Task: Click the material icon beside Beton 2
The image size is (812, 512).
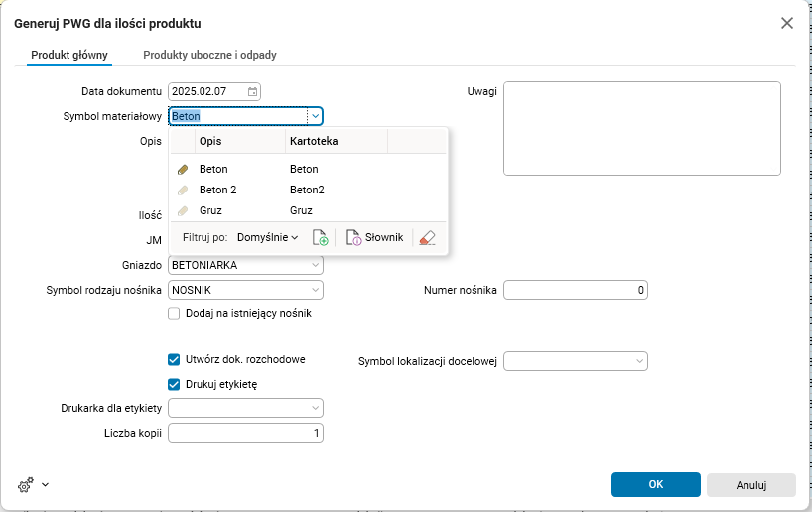Action: point(183,190)
